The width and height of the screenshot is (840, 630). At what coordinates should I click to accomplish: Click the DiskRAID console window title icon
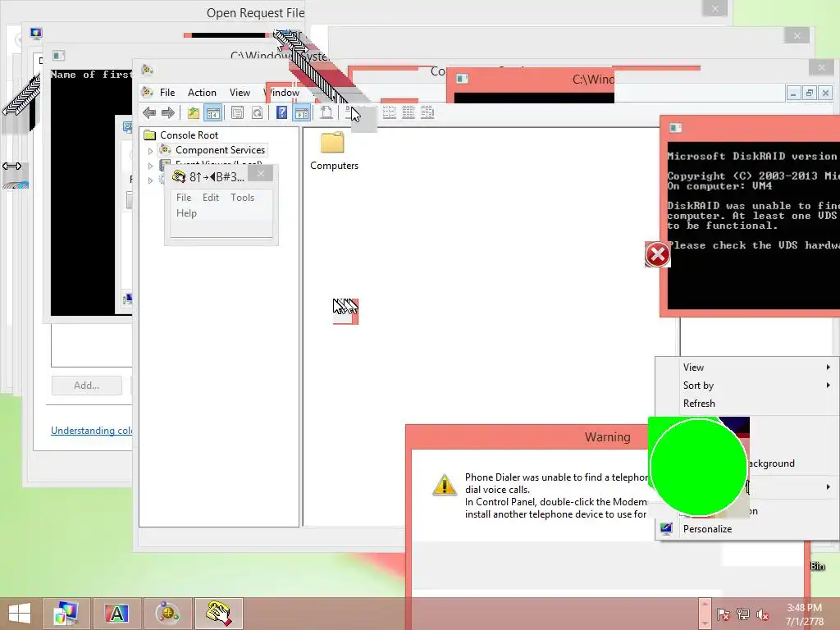[x=676, y=127]
